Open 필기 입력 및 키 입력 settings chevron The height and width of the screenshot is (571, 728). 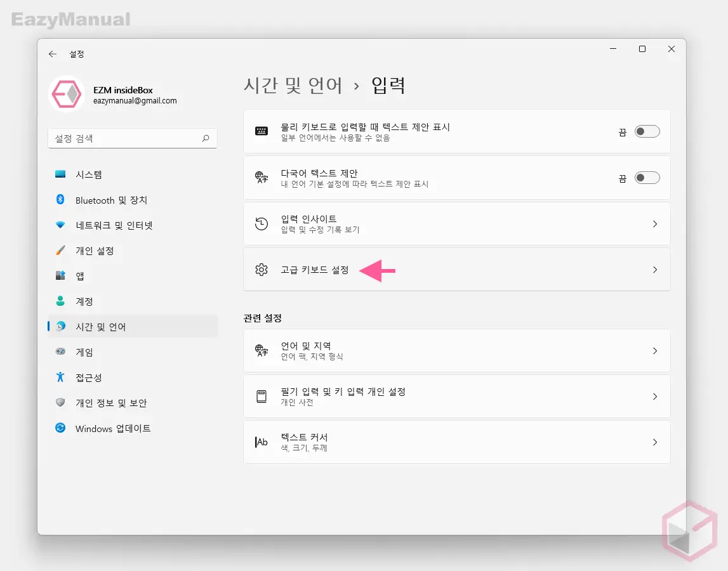(x=655, y=397)
